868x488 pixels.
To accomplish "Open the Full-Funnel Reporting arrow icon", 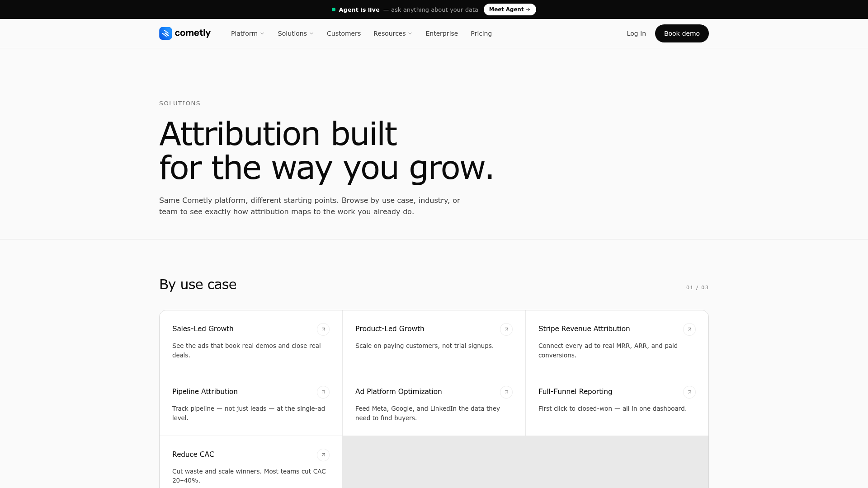I will click(689, 392).
